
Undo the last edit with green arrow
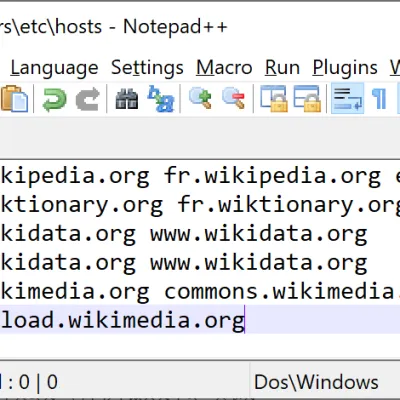coord(54,99)
